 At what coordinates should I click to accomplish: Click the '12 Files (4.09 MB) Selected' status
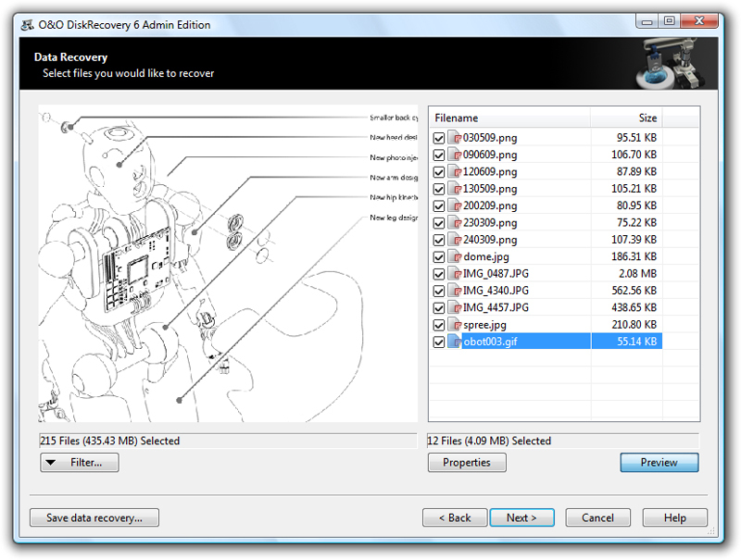point(489,441)
